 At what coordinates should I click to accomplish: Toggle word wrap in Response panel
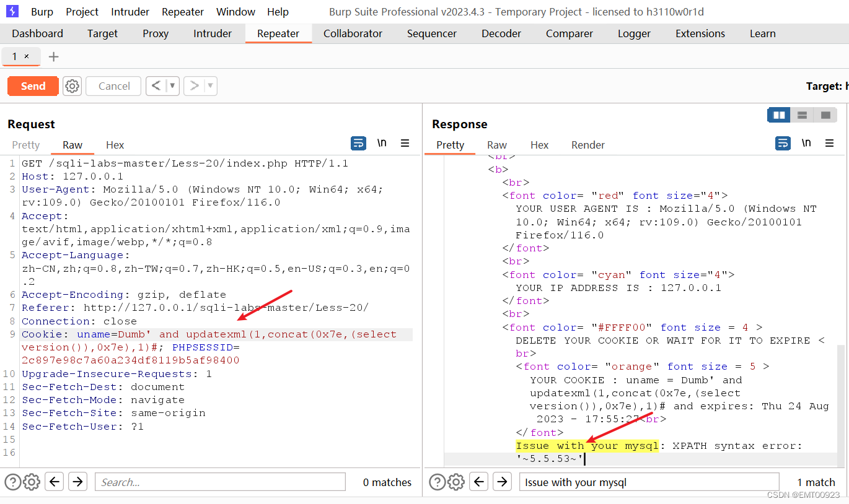[783, 144]
